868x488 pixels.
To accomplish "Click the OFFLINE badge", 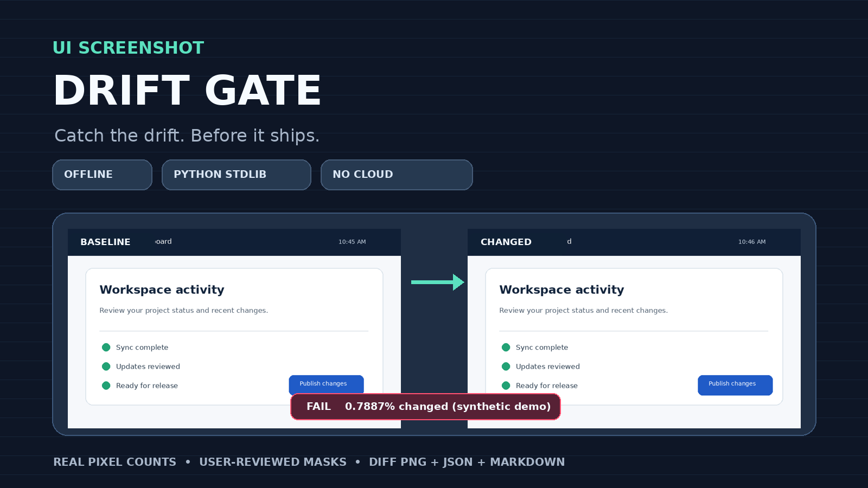I will click(x=102, y=175).
